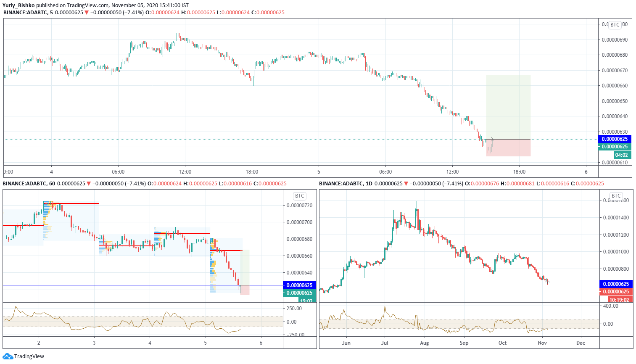Viewport: 636px width, 364px height.
Task: Click the 10:19:02 countdown on 1D chart
Action: click(x=620, y=300)
